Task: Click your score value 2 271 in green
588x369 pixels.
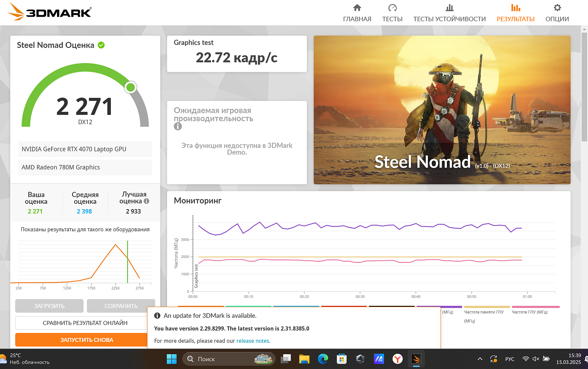Action: pos(35,212)
